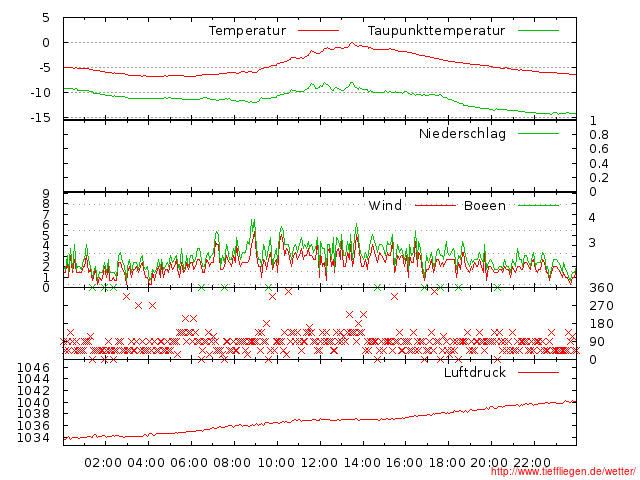This screenshot has height=480, width=640.
Task: Click the Boeen legend label
Action: pos(484,205)
